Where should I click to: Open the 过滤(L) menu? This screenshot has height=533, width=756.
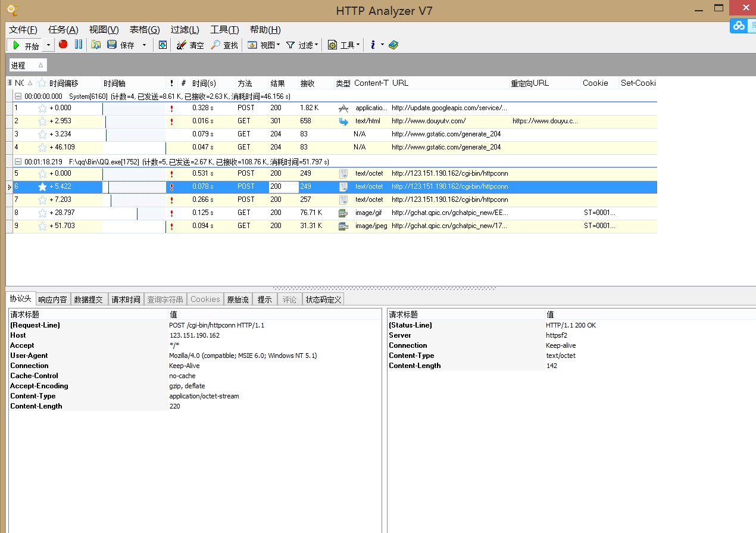coord(185,30)
